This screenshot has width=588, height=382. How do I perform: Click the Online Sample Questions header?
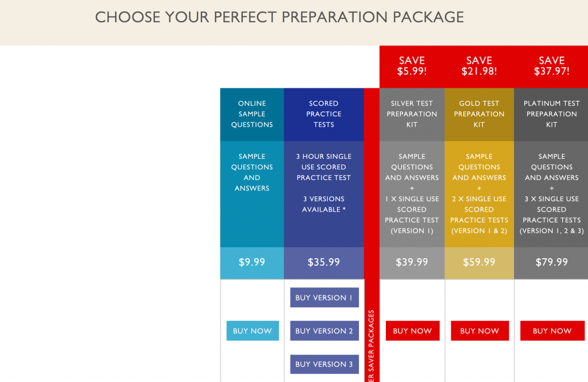point(252,114)
